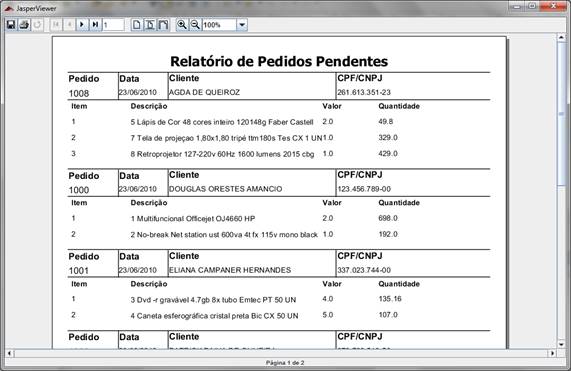Click the horizontal scrollbar right arrow
571x371 pixels.
point(552,353)
